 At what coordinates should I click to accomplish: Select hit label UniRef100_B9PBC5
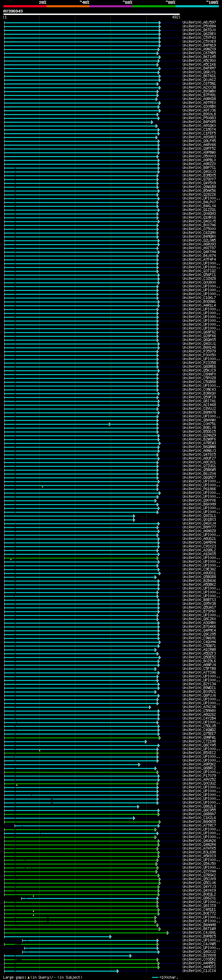pos(199,936)
